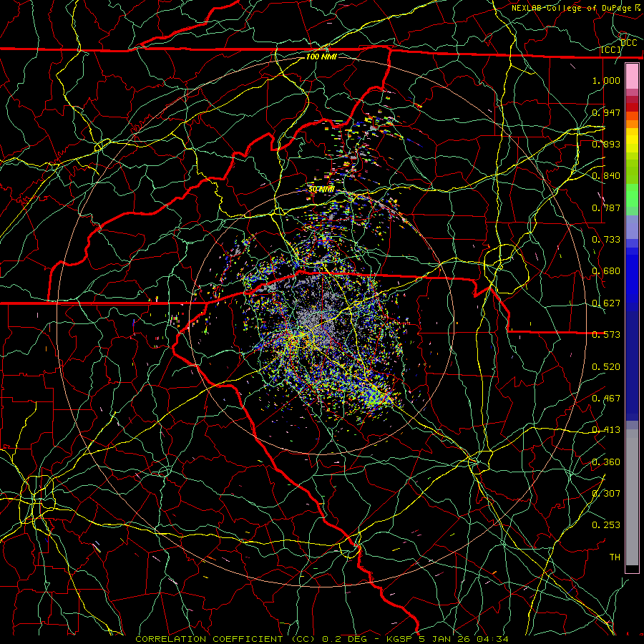The image size is (644, 644).
Task: Click the TH threshold label
Action: (615, 557)
